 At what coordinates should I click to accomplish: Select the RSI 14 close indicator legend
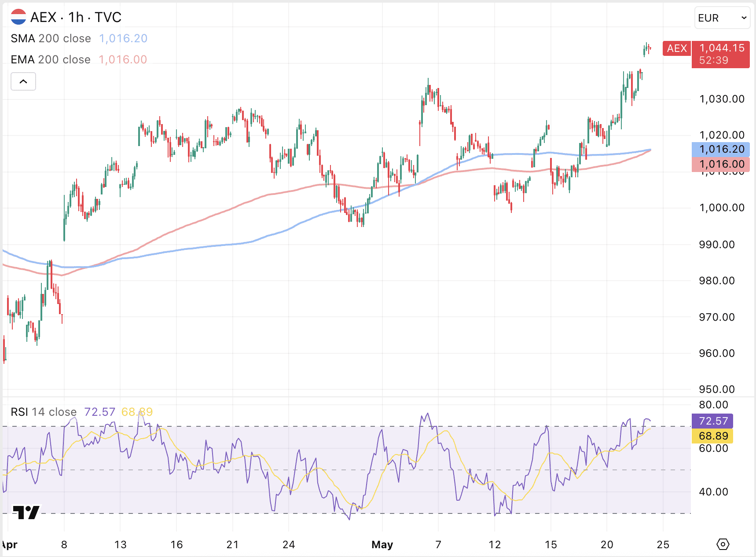pos(44,412)
